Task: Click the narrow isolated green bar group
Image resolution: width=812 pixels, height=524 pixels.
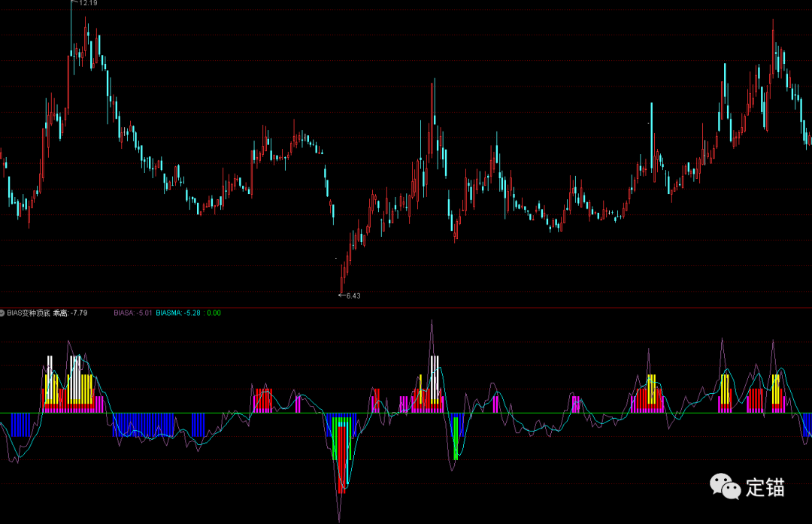Action: [x=456, y=438]
